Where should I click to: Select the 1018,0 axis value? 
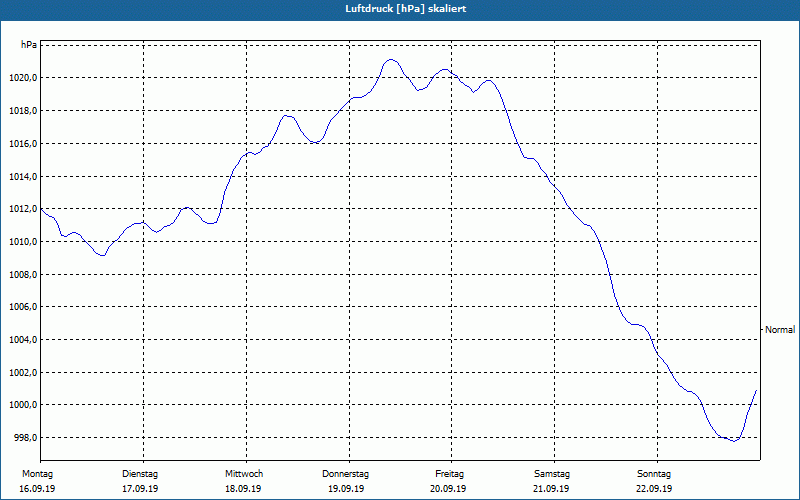pos(23,111)
